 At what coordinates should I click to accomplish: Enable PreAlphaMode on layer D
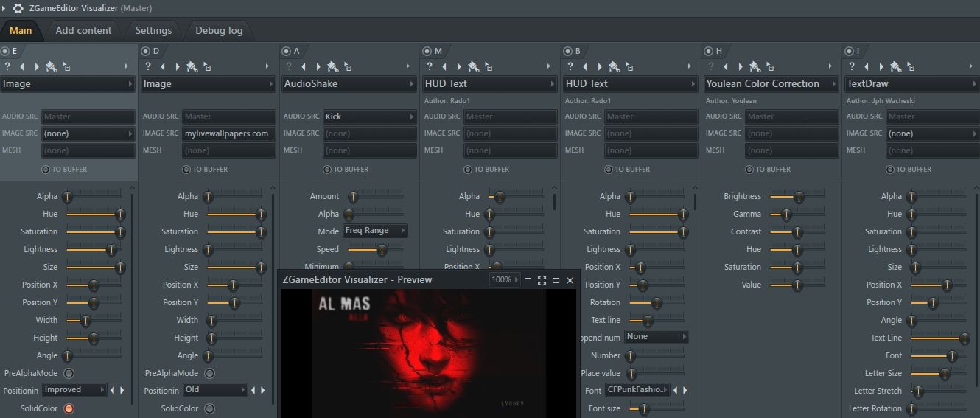[x=210, y=373]
